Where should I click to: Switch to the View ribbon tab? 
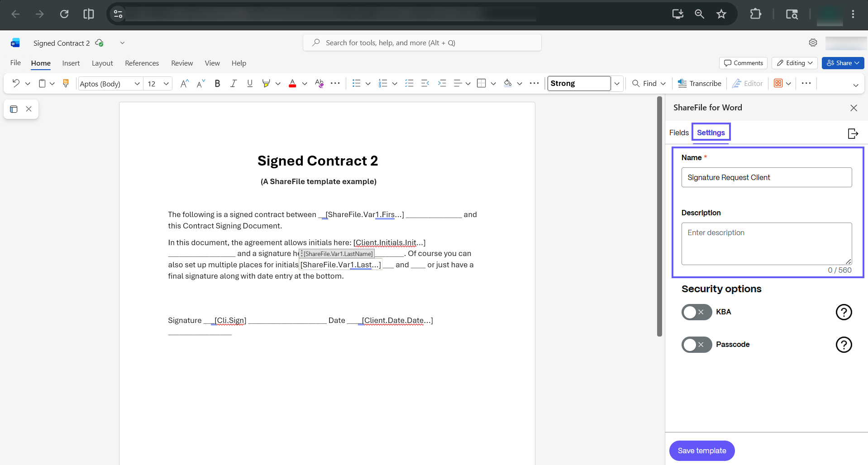pos(212,63)
